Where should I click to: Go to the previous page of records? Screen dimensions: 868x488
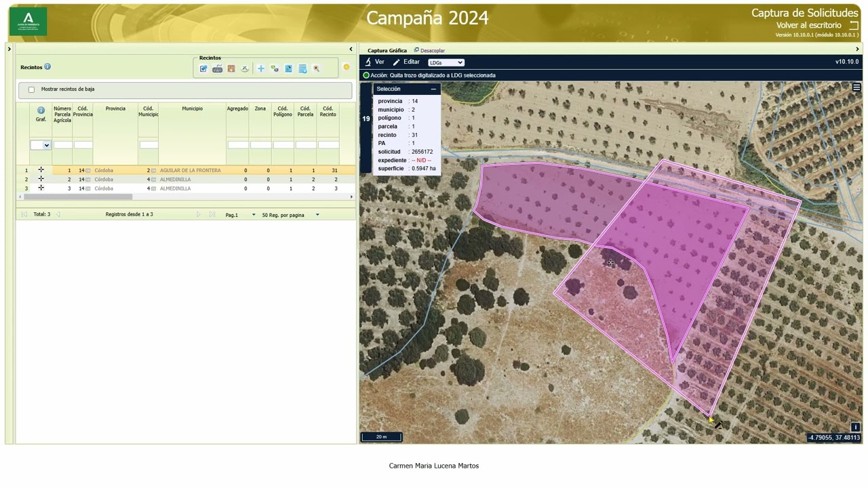(x=58, y=214)
